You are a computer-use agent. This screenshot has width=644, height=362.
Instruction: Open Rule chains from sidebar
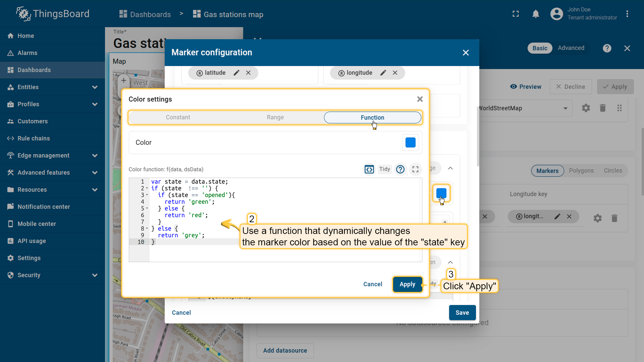34,138
